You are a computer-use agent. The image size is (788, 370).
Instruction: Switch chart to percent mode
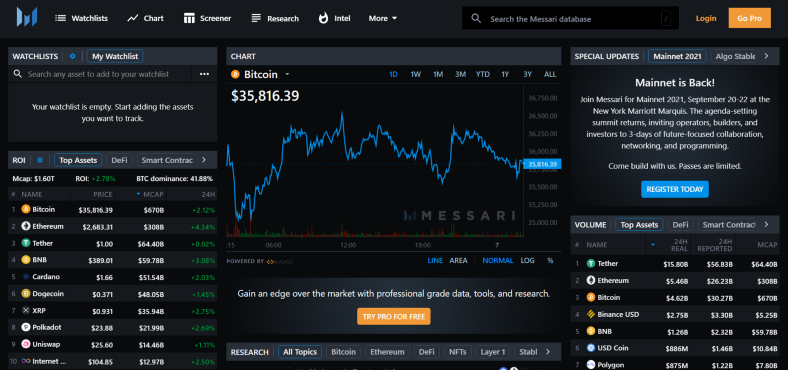550,260
